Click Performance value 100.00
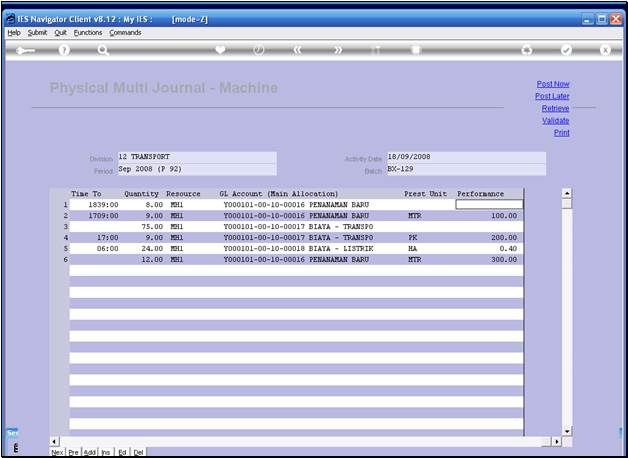 pyautogui.click(x=504, y=216)
